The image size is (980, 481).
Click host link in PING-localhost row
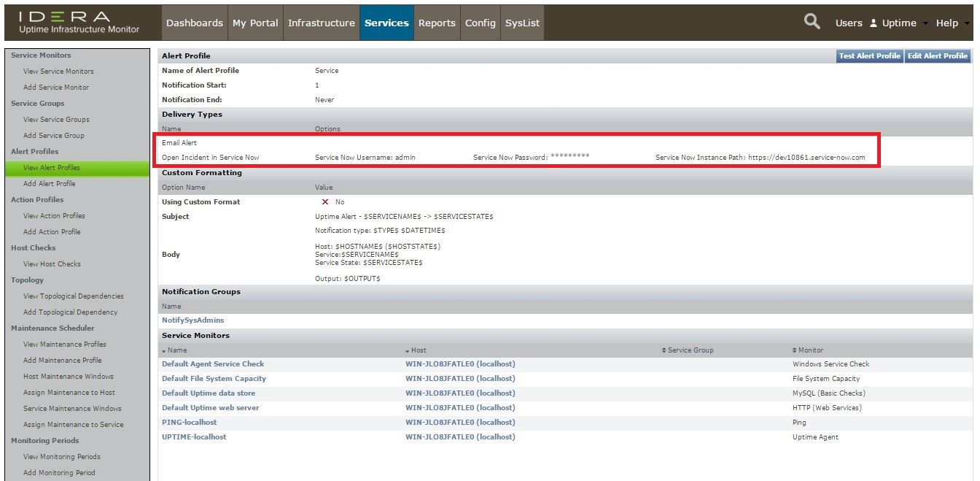[460, 423]
